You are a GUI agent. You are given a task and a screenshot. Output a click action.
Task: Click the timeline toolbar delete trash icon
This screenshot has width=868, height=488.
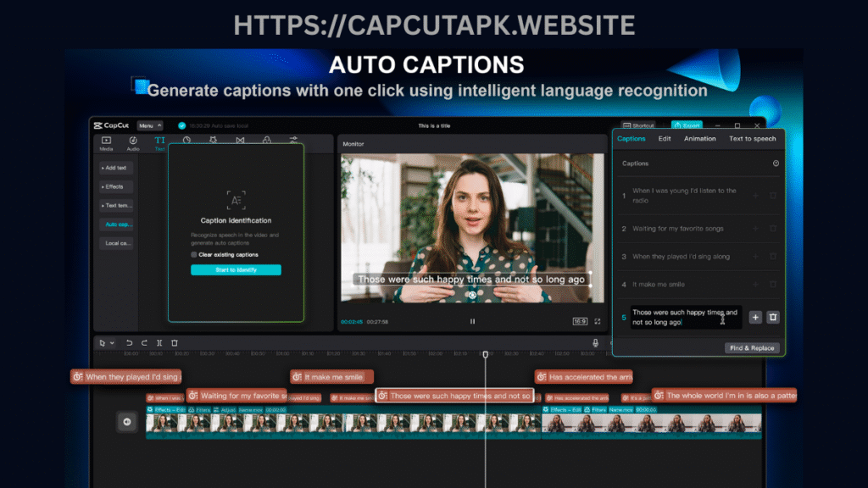175,343
